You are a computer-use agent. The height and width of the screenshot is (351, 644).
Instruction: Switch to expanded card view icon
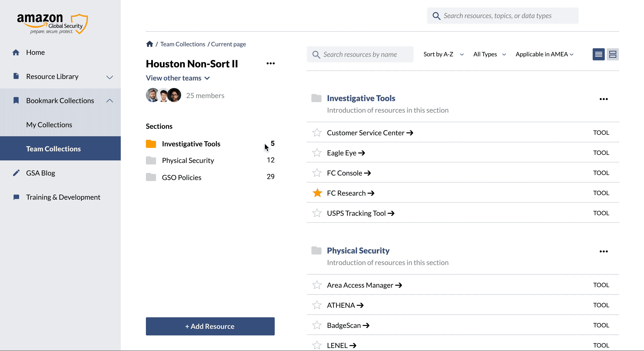pos(613,54)
